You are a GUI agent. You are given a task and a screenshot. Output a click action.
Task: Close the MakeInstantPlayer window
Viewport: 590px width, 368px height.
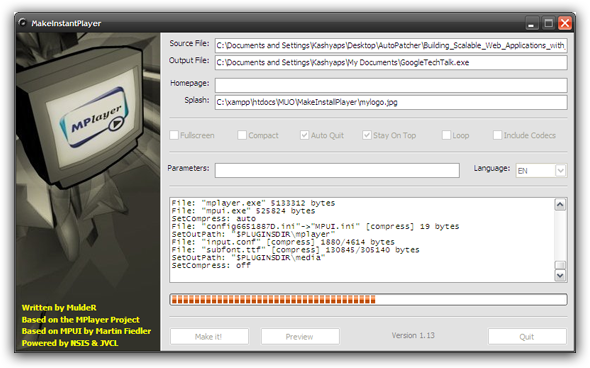click(565, 24)
